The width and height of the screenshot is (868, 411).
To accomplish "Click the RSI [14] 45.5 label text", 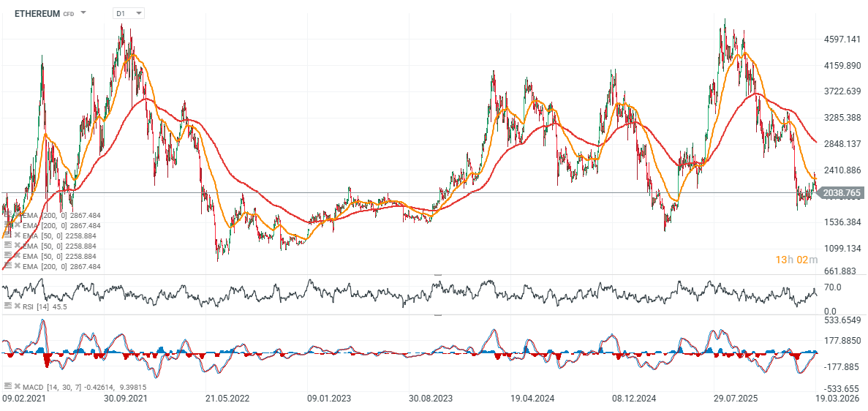I will pos(45,306).
